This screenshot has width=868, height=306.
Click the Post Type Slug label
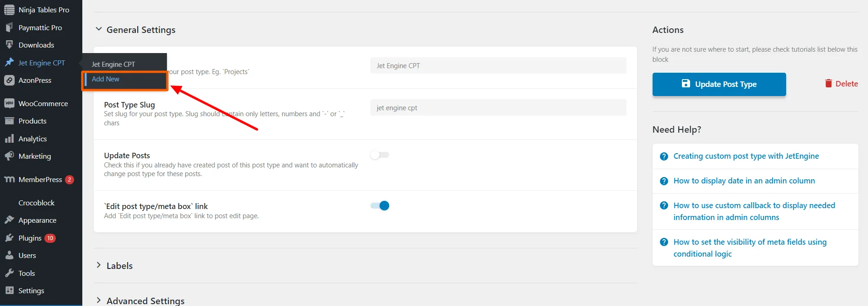click(129, 105)
